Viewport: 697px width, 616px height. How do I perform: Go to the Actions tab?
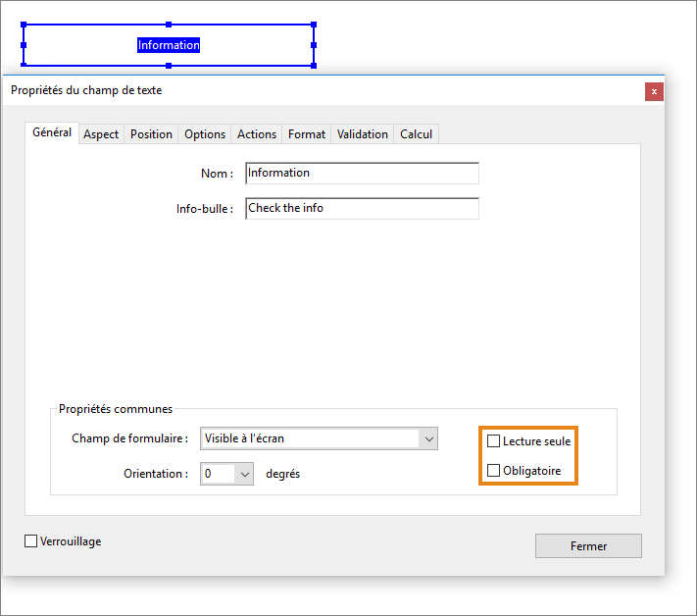coord(257,134)
